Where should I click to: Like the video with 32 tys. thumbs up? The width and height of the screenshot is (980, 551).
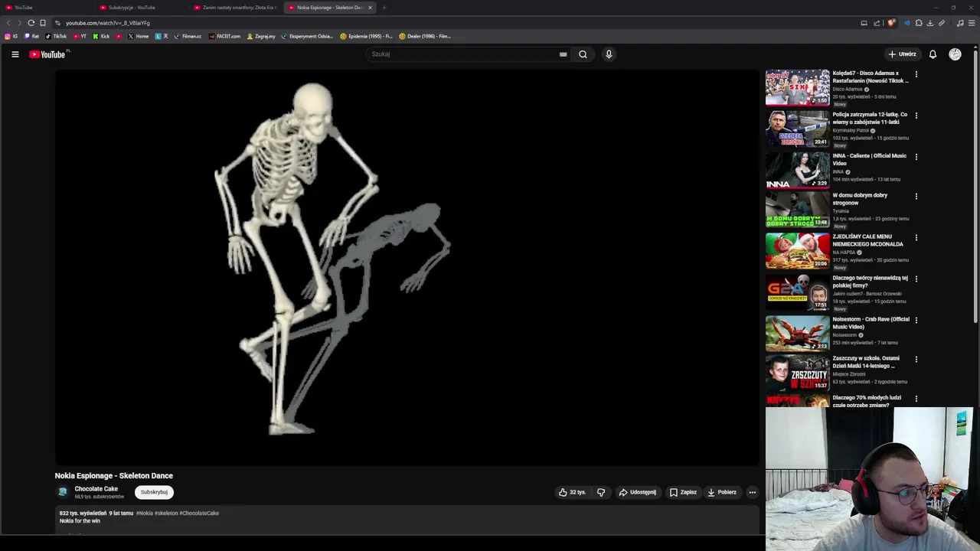pyautogui.click(x=572, y=492)
